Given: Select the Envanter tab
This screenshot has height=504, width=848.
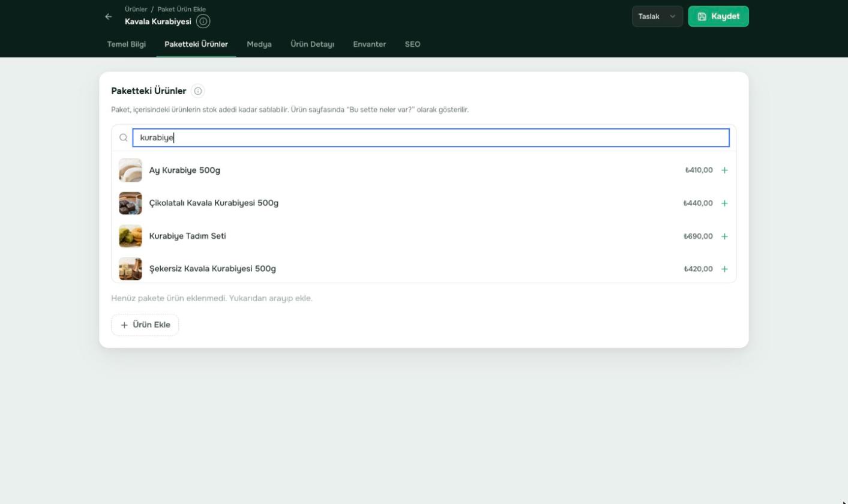Looking at the screenshot, I should [x=370, y=44].
